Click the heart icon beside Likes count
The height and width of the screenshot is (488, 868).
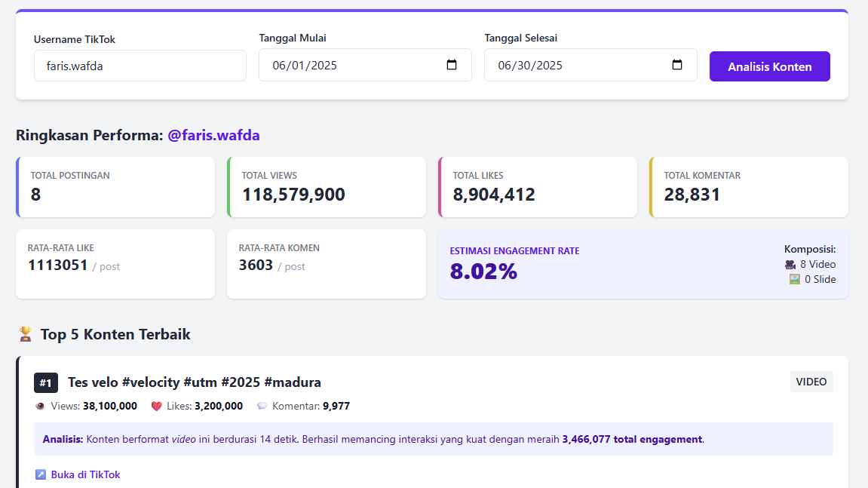[156, 406]
